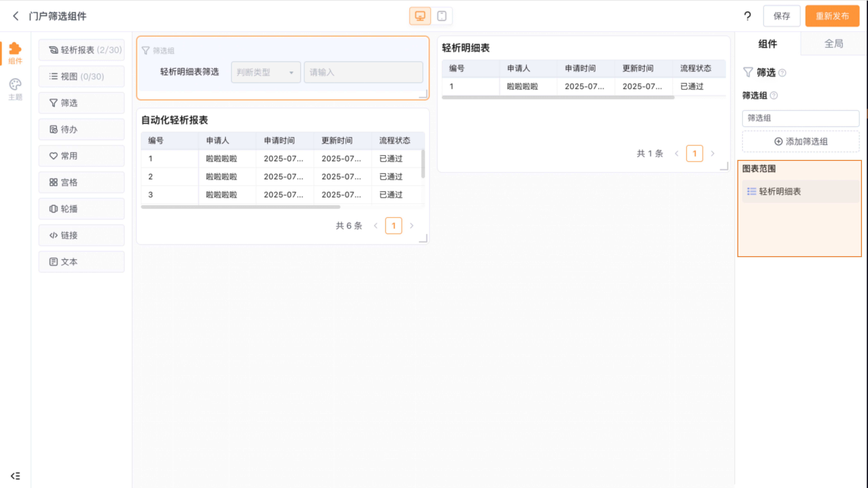Screen dimensions: 868x488
Task: Go to next page in 自动化轻析报表
Action: click(x=411, y=226)
